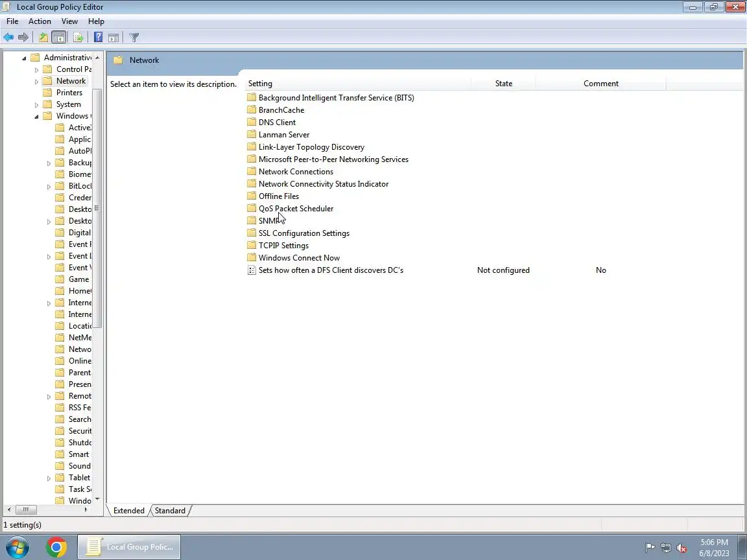This screenshot has height=560, width=747.
Task: Open the Action menu
Action: click(x=40, y=21)
